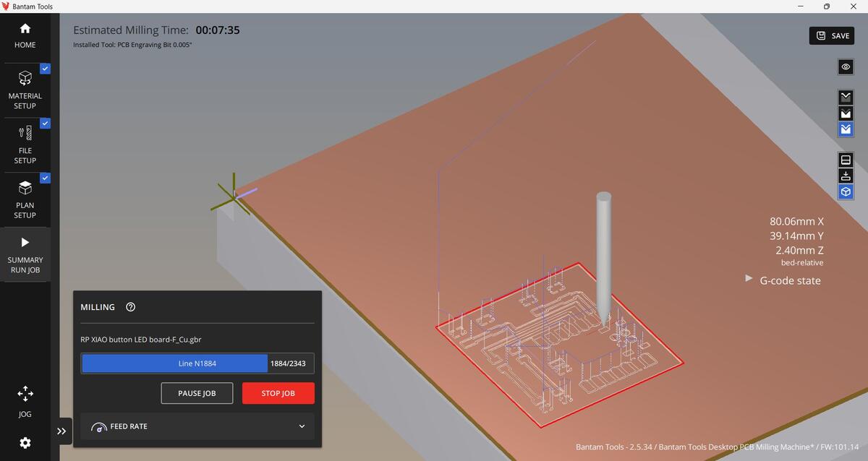Click the Material Setup completed checkmark

[45, 69]
